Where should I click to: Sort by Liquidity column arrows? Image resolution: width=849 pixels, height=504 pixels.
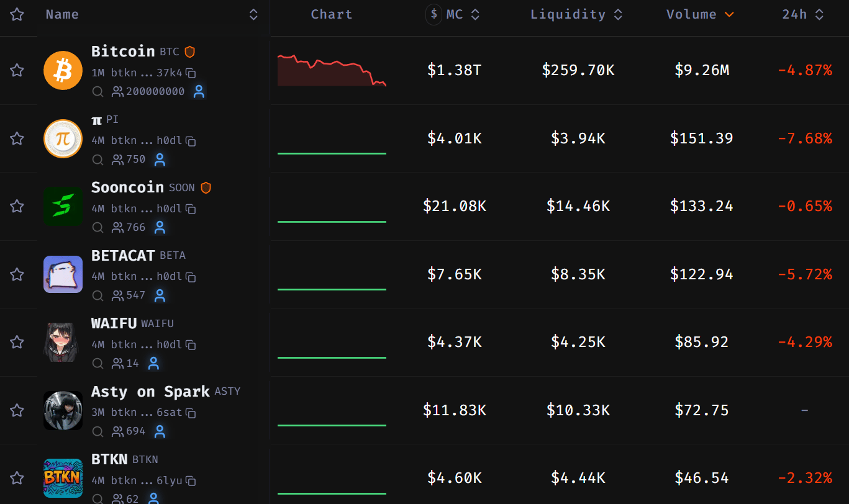pyautogui.click(x=618, y=14)
